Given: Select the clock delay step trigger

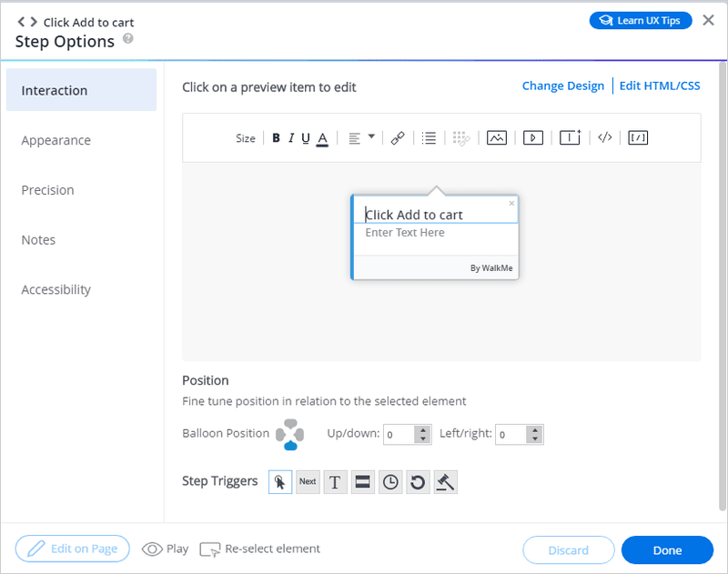Looking at the screenshot, I should [390, 481].
